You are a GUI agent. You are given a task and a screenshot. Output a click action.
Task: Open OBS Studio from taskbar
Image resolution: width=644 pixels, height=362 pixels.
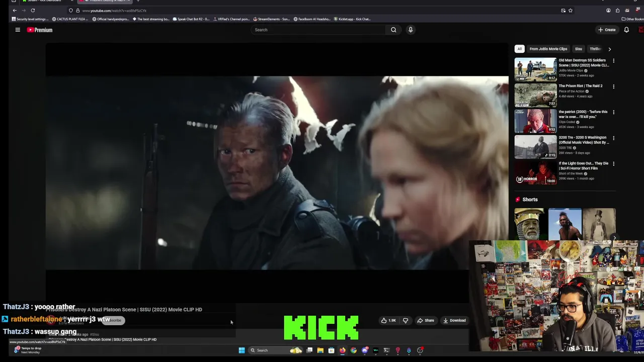420,350
